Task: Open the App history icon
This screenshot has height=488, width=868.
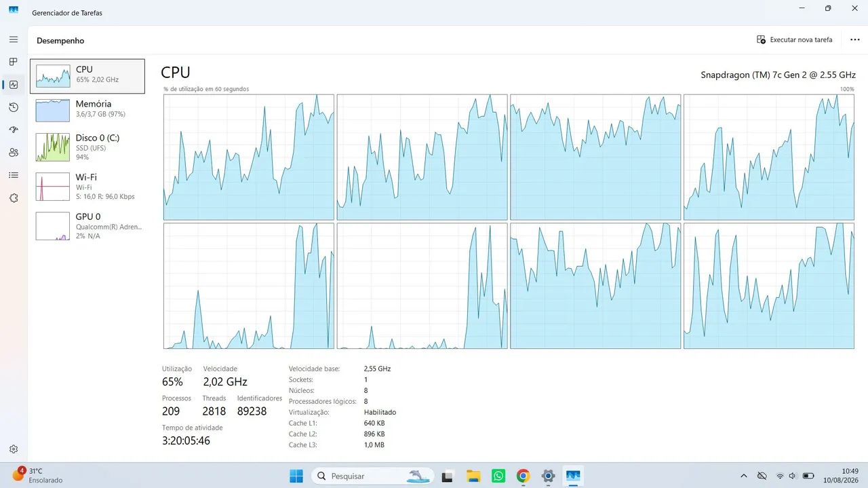Action: click(14, 107)
